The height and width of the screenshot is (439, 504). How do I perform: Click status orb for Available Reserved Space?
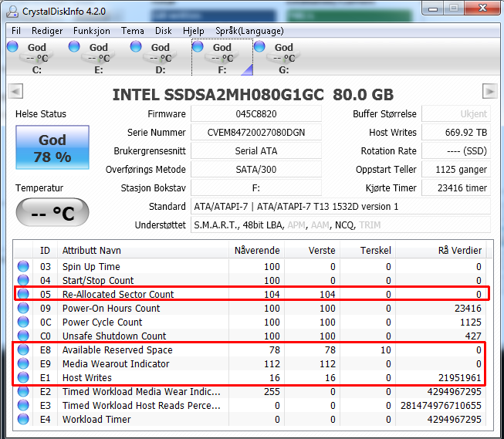pyautogui.click(x=23, y=350)
